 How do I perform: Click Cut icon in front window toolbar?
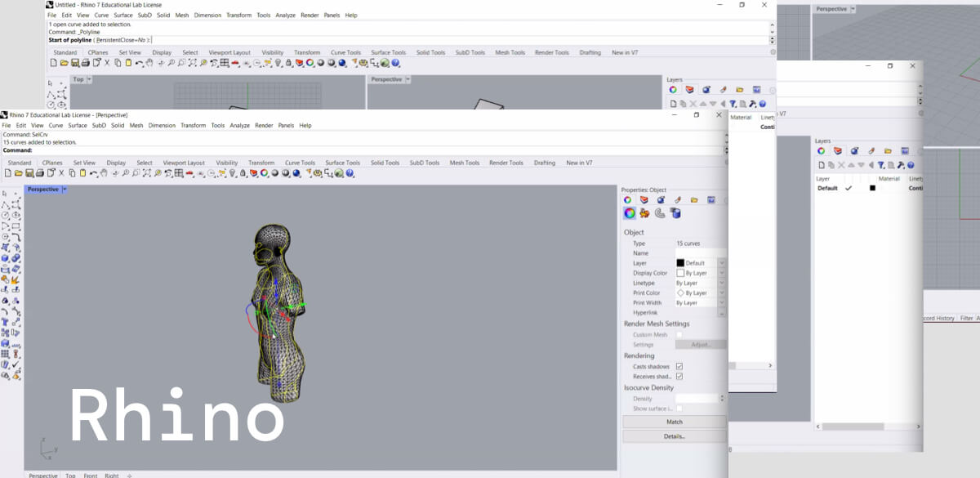(61, 173)
